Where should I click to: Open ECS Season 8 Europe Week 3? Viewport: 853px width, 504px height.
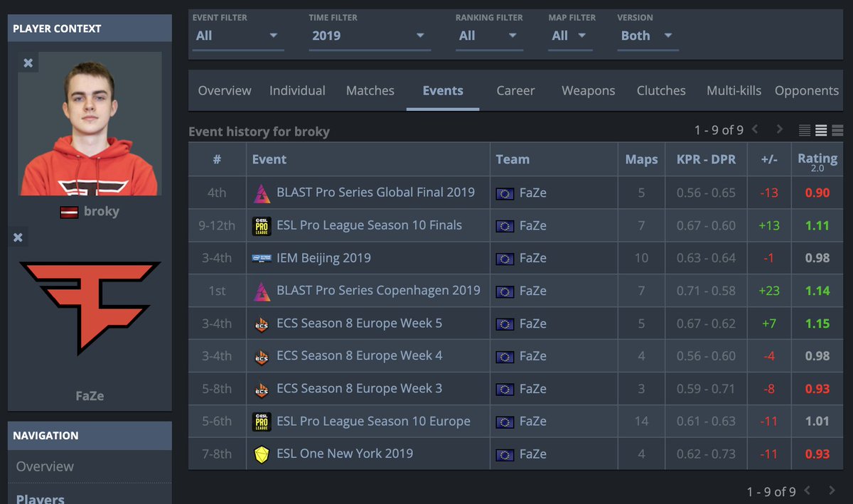[x=359, y=389]
